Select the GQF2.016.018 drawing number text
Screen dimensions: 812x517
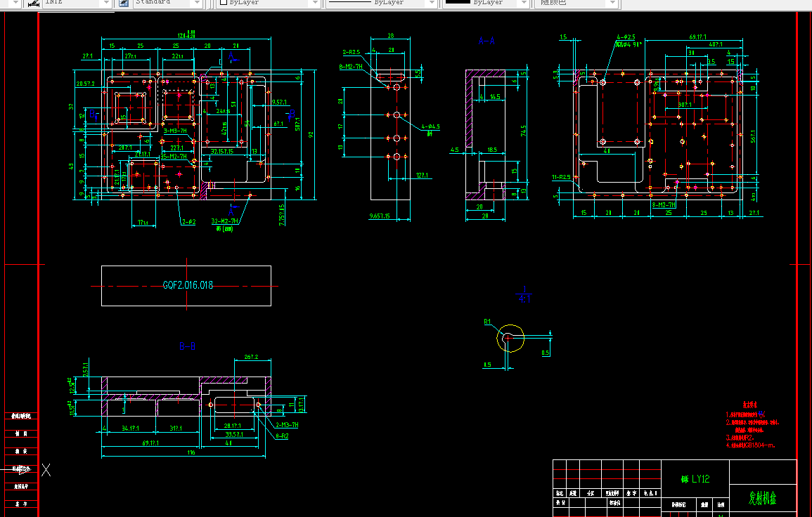point(188,285)
